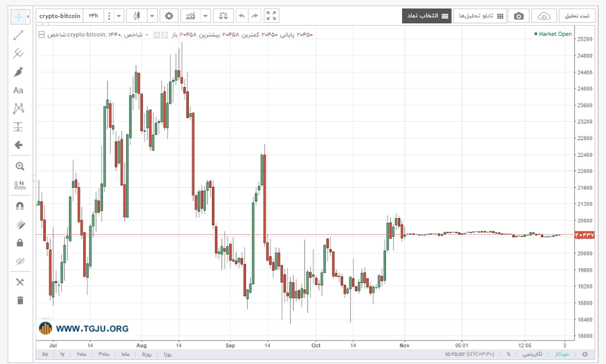Select the long position prediction tool
Viewport: 606px width, 364px height.
pyautogui.click(x=18, y=127)
